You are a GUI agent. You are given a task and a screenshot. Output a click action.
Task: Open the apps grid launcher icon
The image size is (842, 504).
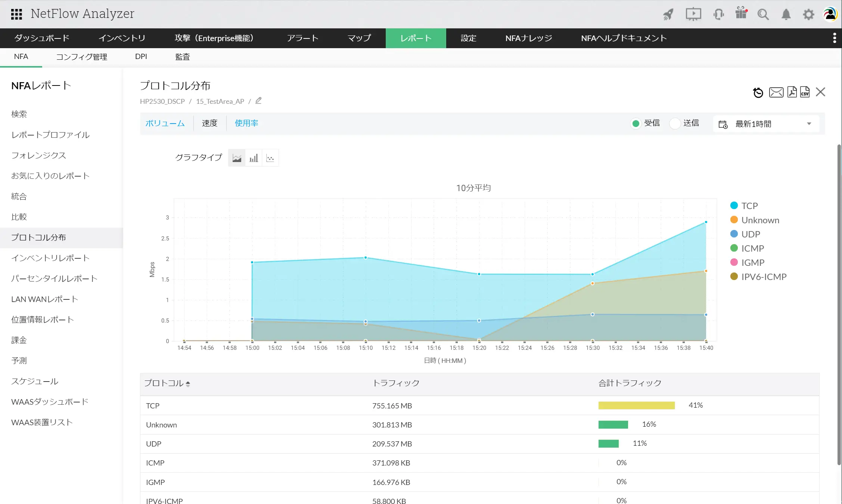point(16,14)
